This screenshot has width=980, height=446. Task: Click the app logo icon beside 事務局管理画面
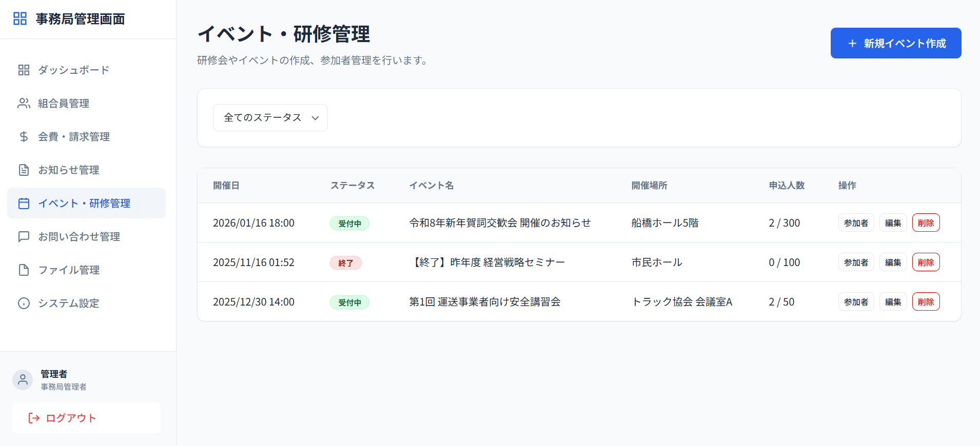tap(20, 19)
